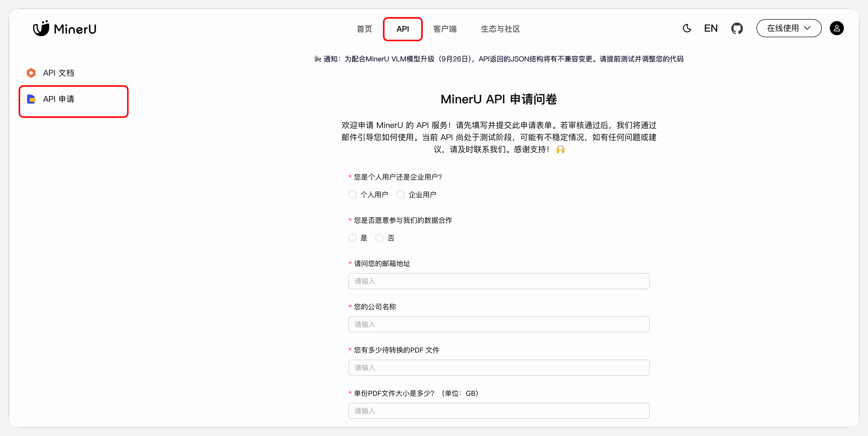Open the 生态与社区 tab
The width and height of the screenshot is (868, 436).
(500, 29)
